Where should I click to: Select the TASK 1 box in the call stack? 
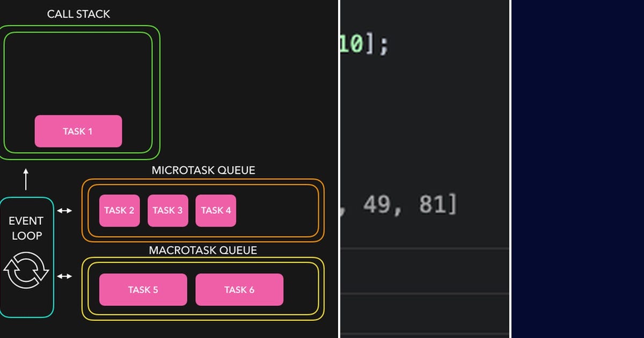click(x=78, y=131)
